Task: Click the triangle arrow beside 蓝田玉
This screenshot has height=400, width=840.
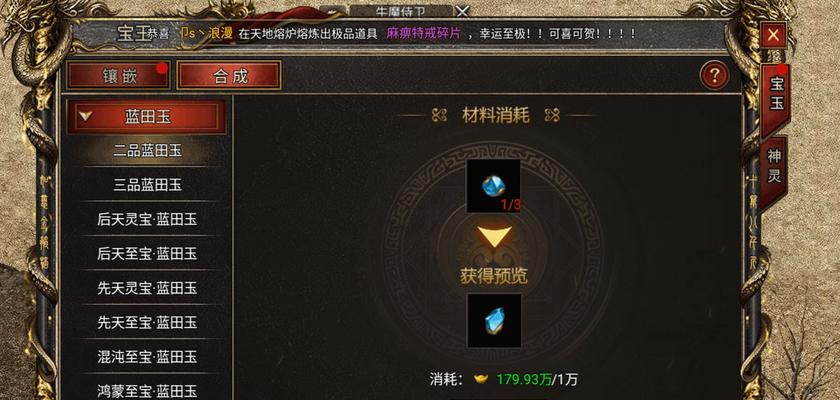Action: click(84, 115)
